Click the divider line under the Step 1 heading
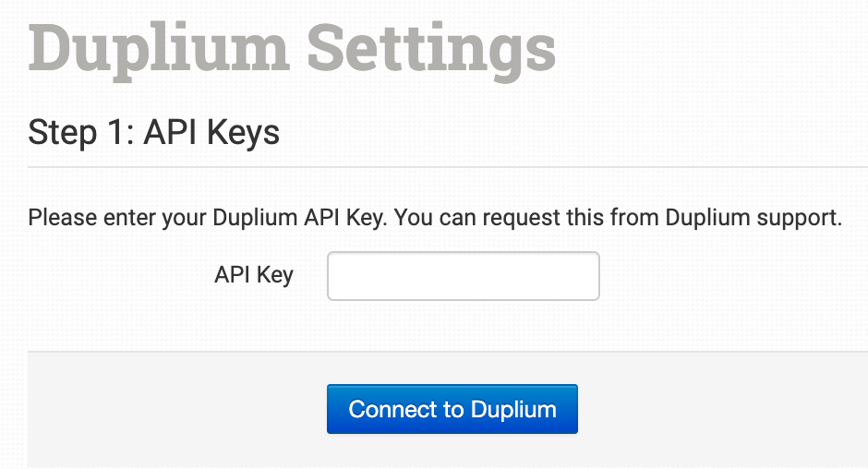 443,167
